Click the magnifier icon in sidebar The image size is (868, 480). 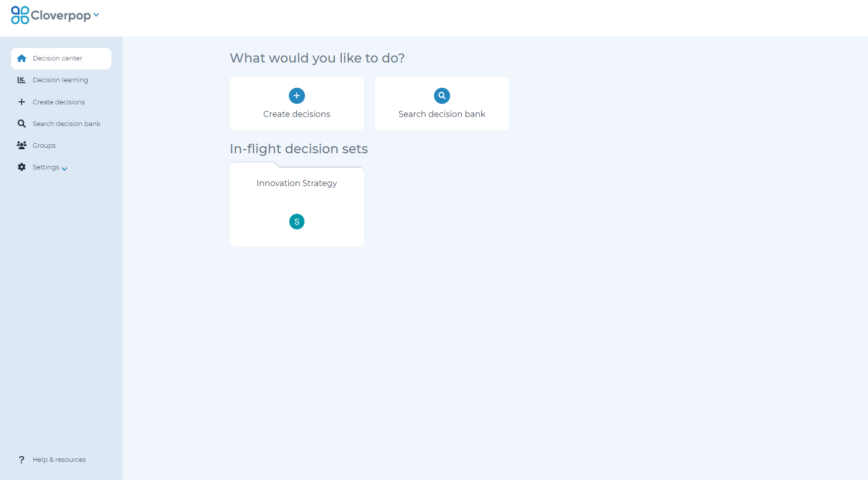[x=22, y=124]
